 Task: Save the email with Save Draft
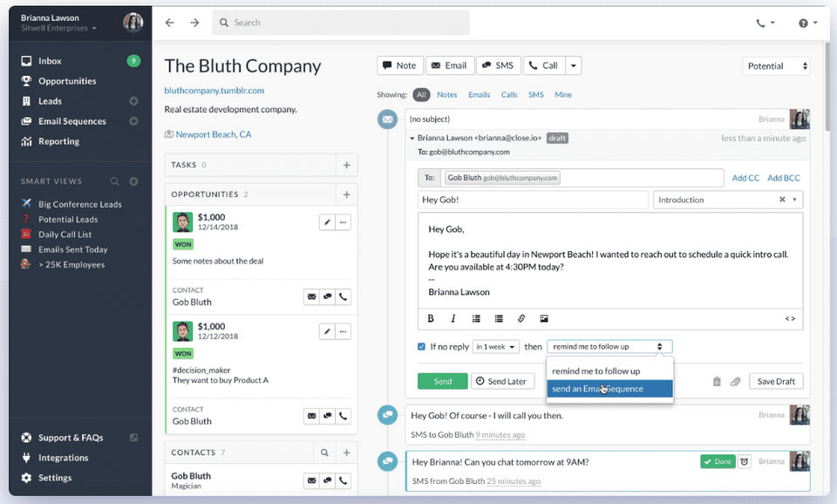776,381
